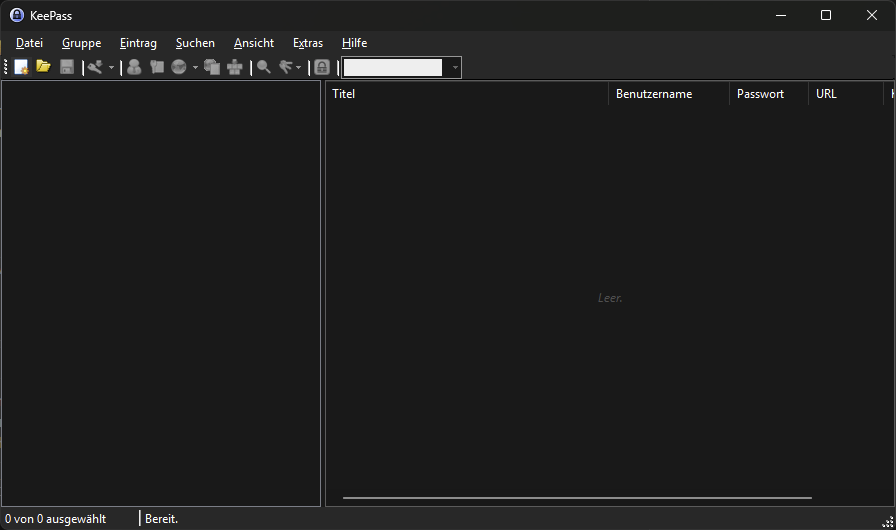Image resolution: width=896 pixels, height=530 pixels.
Task: Click the 'Bereit.' status bar text
Action: [x=161, y=519]
